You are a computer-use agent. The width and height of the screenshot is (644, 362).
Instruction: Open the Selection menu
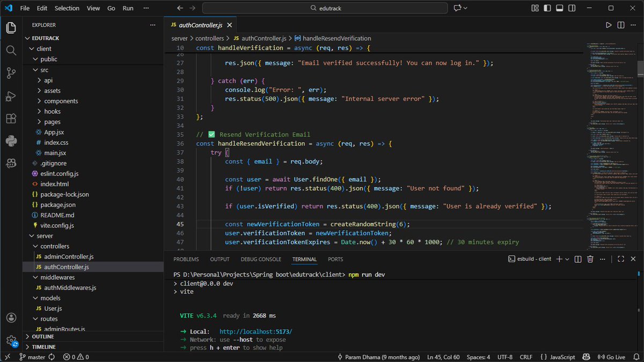click(x=67, y=8)
